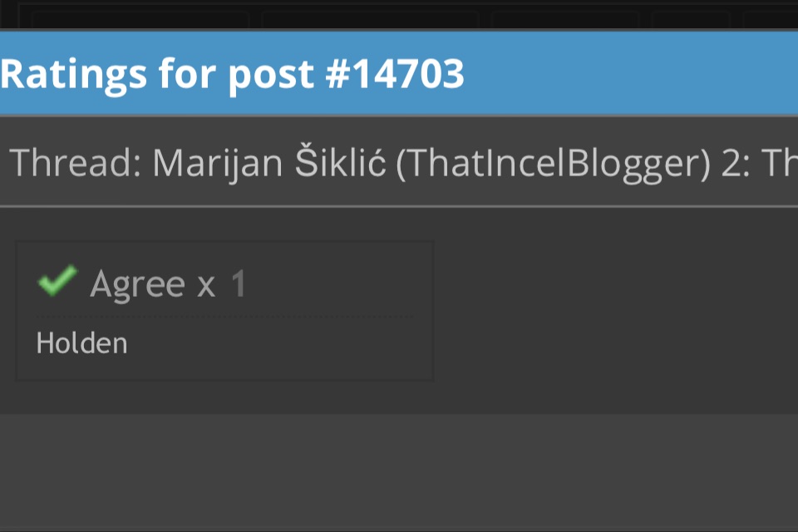Click the third dimmed tab behind the overlay
The width and height of the screenshot is (798, 532).
[x=565, y=19]
